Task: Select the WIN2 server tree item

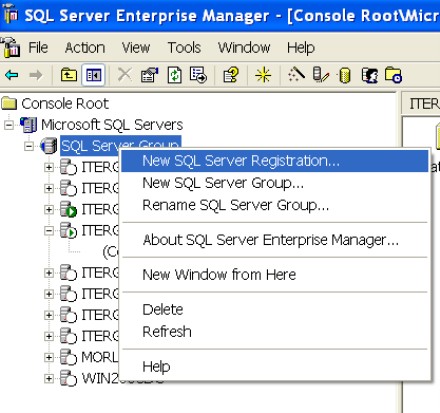Action: [x=100, y=378]
